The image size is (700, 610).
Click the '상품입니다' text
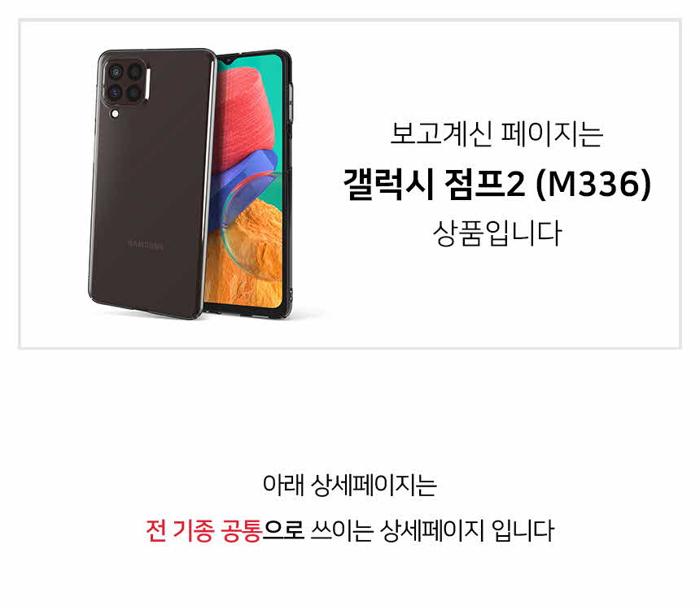point(497,233)
